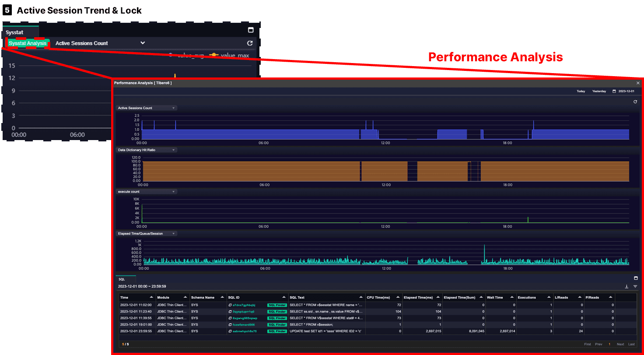This screenshot has width=644, height=355.
Task: Copy SQL ID a7dvx7gyhbqbj using its icon
Action: click(x=230, y=305)
